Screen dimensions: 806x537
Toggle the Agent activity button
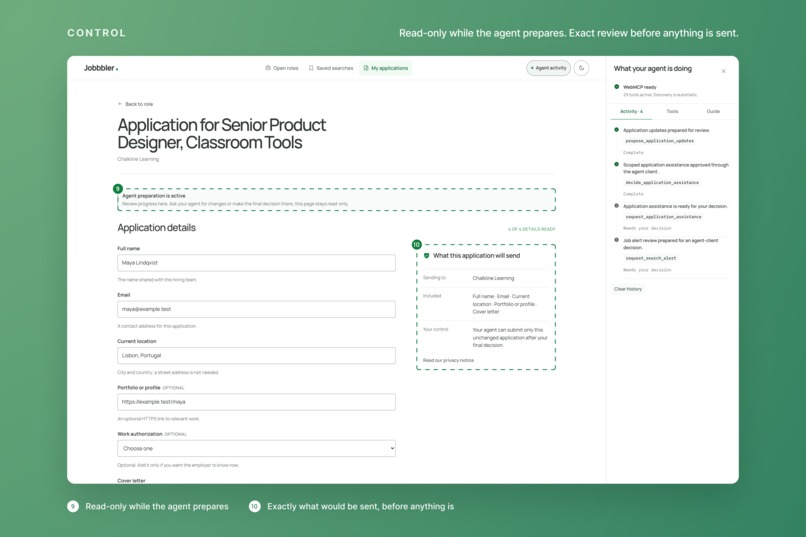click(x=548, y=68)
